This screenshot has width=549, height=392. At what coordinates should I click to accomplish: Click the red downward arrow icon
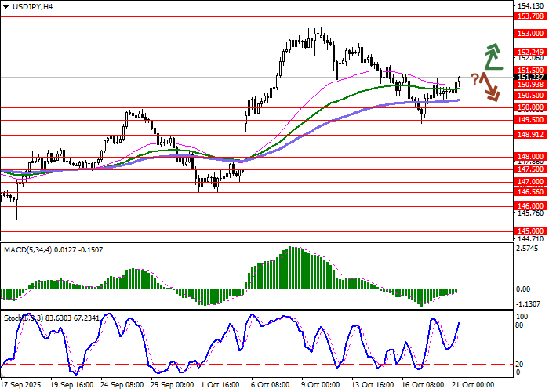coord(491,86)
